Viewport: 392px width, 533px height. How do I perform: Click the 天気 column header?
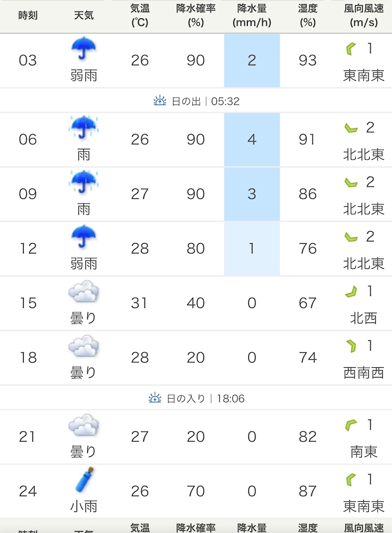pos(84,15)
